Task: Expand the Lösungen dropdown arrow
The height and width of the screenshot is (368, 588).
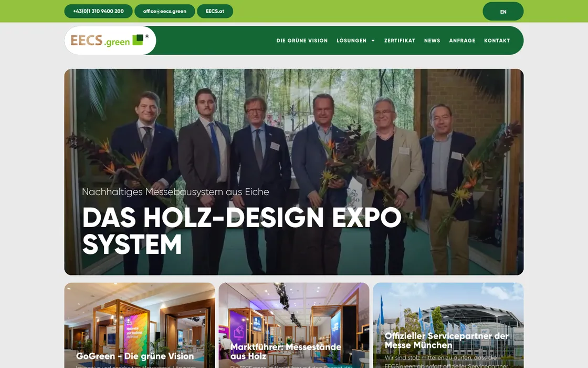Action: click(373, 40)
